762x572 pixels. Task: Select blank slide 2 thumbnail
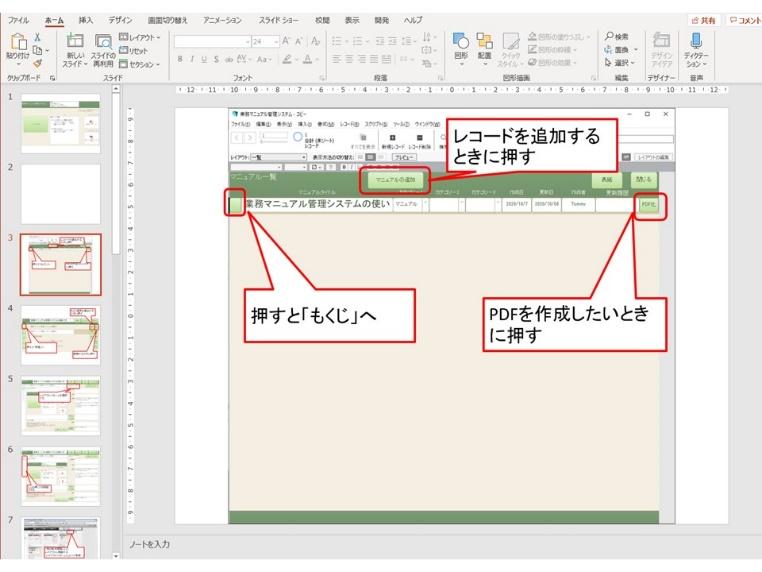61,194
